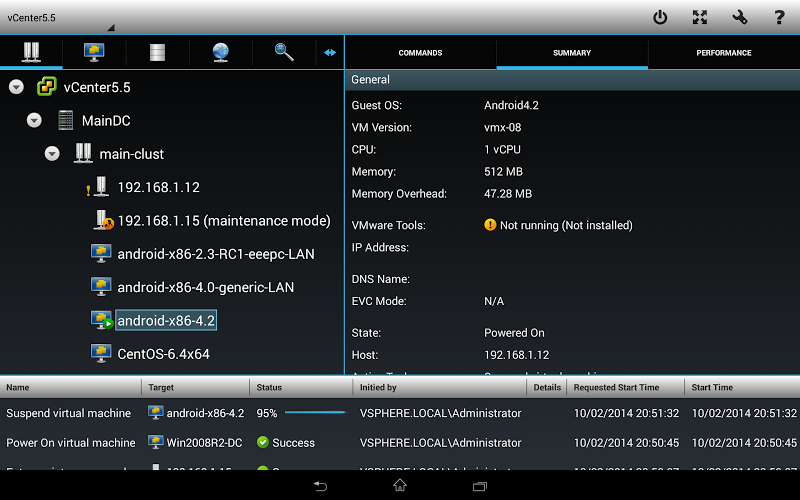Viewport: 800px width, 500px height.
Task: Click the Target column header
Action: point(195,387)
